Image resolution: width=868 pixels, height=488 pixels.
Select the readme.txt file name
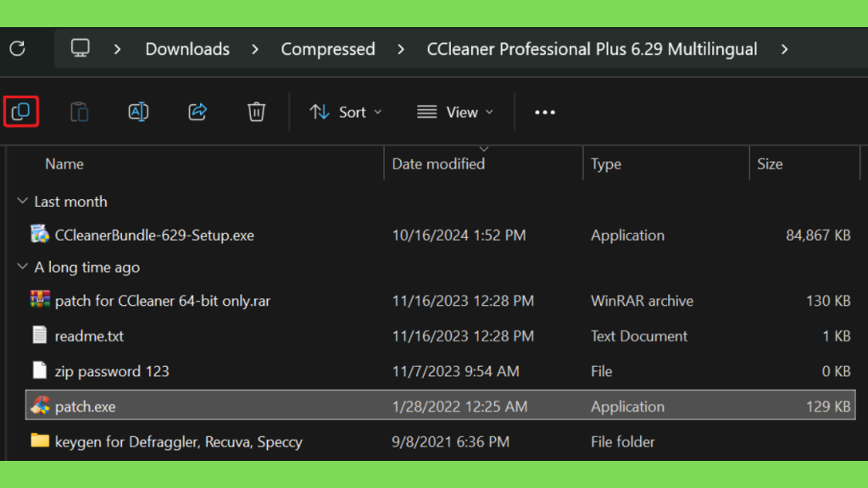[89, 335]
